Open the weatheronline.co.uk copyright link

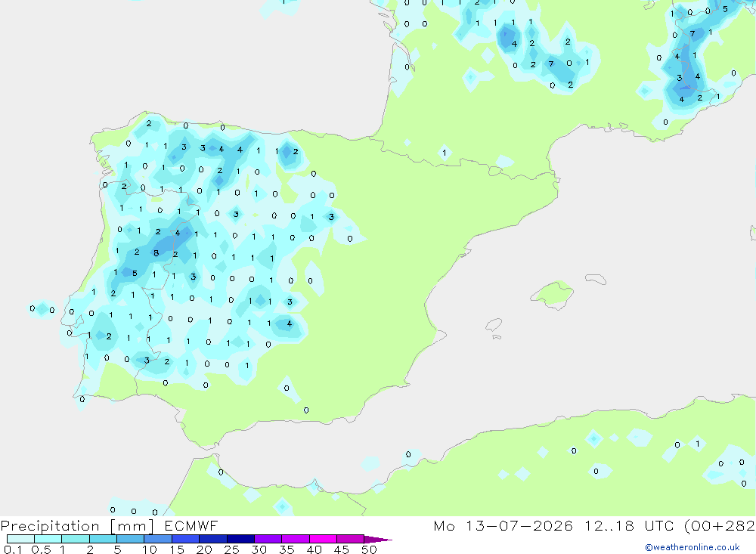[692, 547]
